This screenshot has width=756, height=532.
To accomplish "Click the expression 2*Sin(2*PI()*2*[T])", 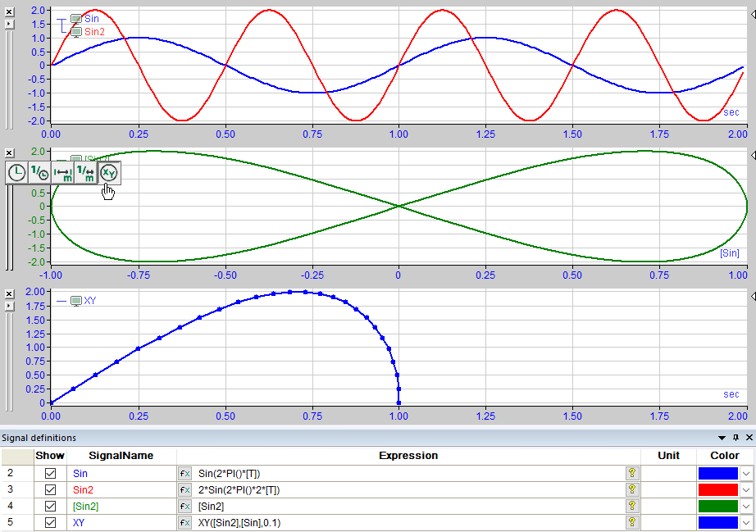I will 239,490.
